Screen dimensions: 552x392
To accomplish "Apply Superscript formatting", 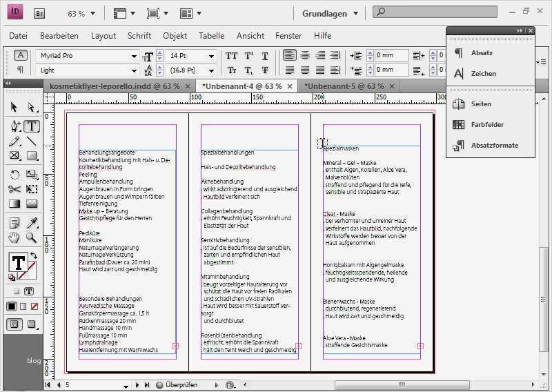I will 248,56.
